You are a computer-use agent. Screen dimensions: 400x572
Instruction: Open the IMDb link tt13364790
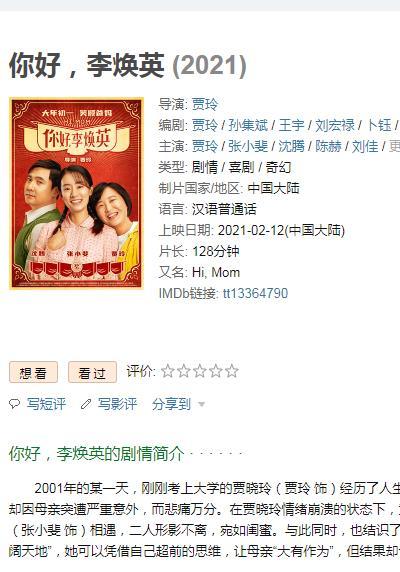click(255, 293)
